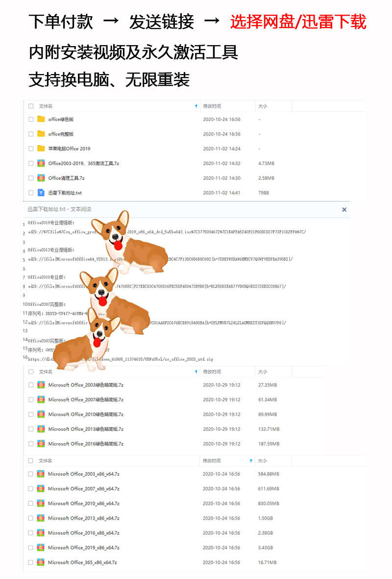Screen dimensions: 392x579
Task: Close the 迅雷下载地址.txt text reader
Action: (344, 209)
